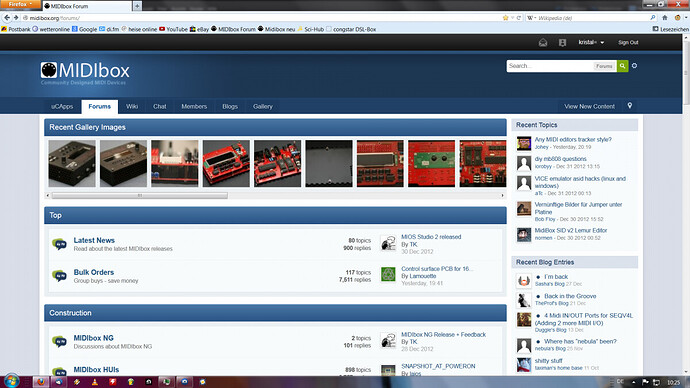The width and height of the screenshot is (690, 388).
Task: Open MIDIbox NG Release + Feedback post
Action: click(444, 334)
